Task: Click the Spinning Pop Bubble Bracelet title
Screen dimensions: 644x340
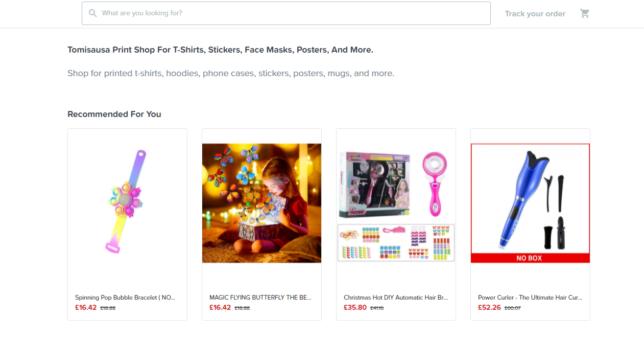Action: point(125,298)
